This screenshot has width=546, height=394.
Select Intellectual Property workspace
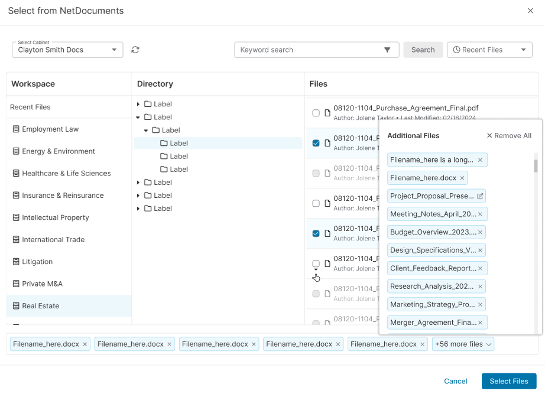[x=69, y=217]
